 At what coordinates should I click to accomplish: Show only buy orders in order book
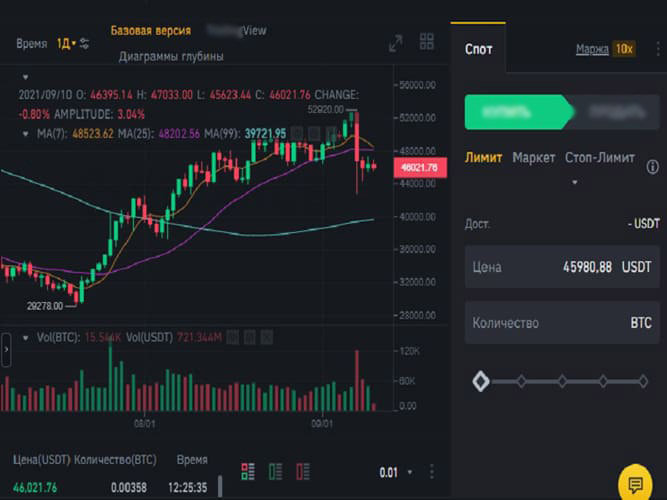click(275, 471)
